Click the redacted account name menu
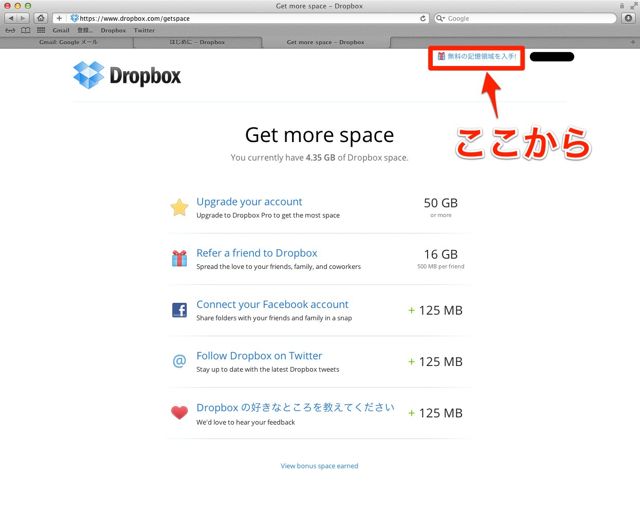This screenshot has width=640, height=506. tap(552, 57)
